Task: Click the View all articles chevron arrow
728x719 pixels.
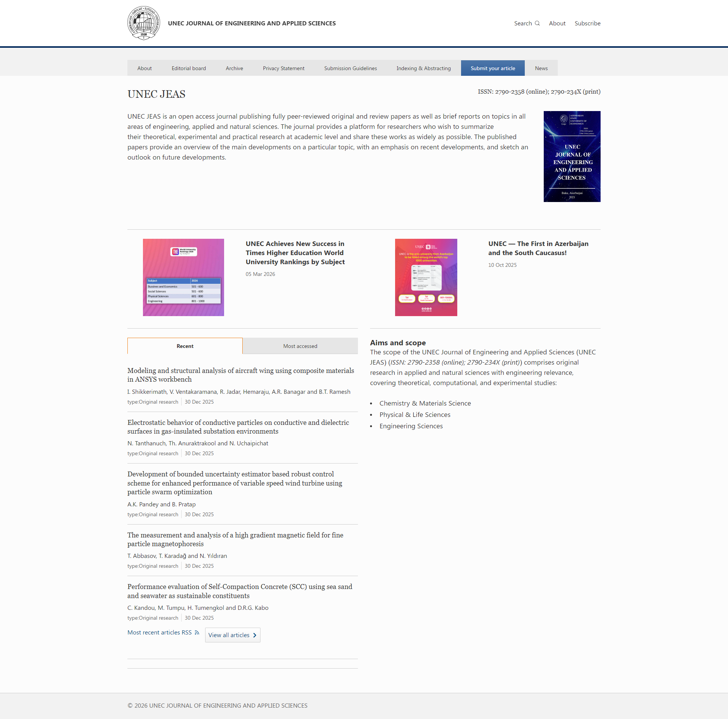Action: click(255, 635)
